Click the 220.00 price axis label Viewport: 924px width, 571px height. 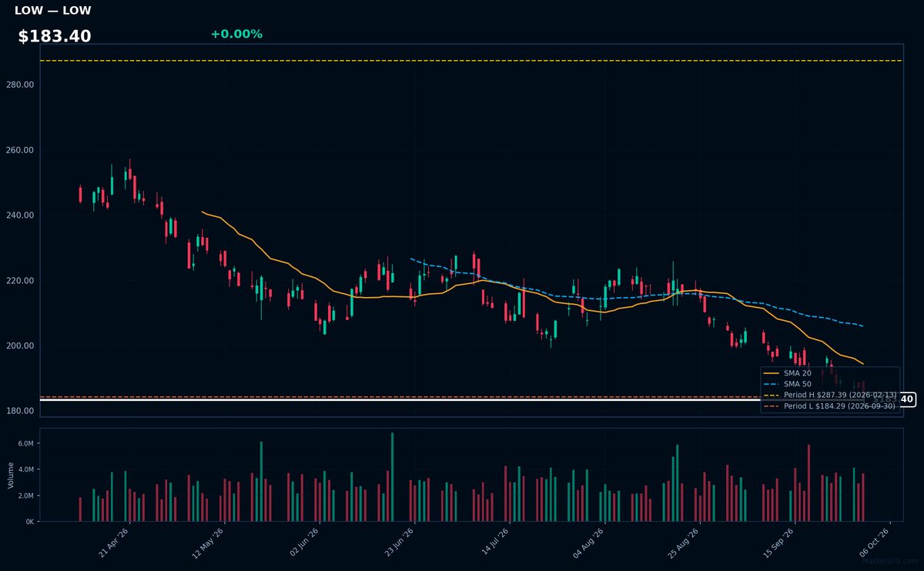pos(19,281)
